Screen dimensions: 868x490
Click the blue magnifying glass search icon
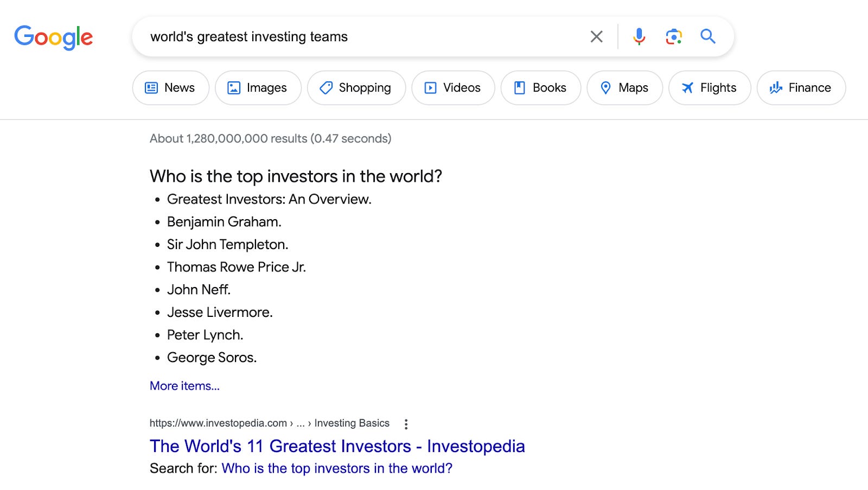[x=708, y=36]
